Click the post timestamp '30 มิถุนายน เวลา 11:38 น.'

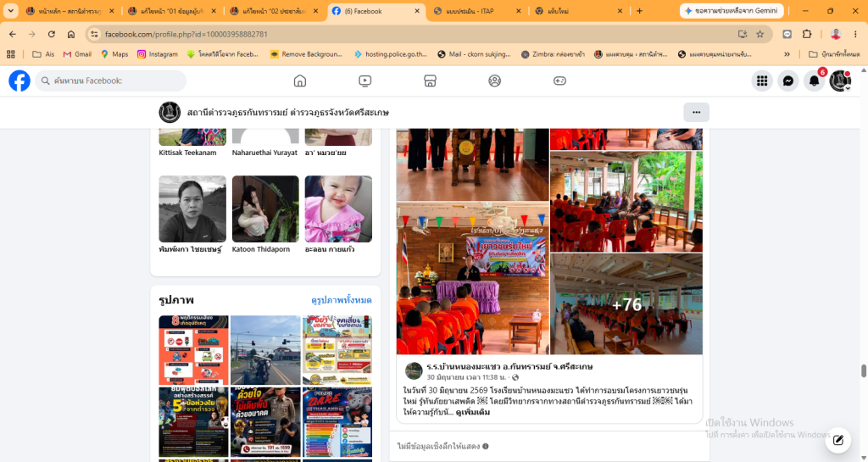point(468,377)
